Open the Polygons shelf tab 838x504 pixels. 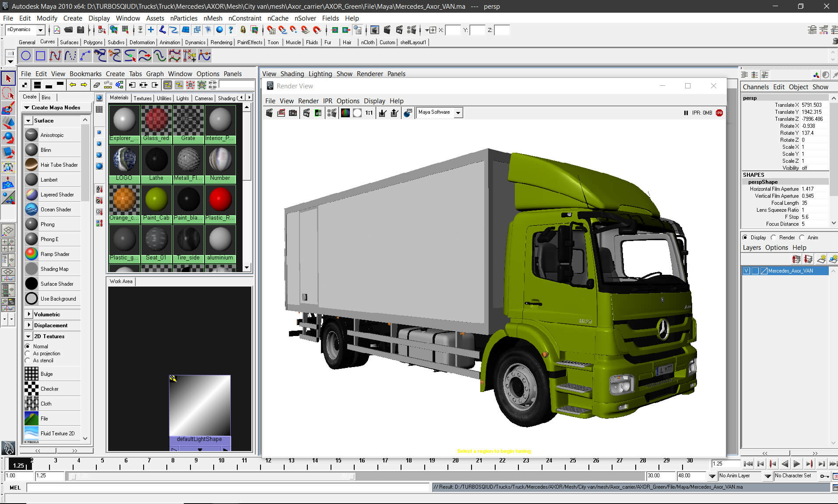[x=93, y=42]
